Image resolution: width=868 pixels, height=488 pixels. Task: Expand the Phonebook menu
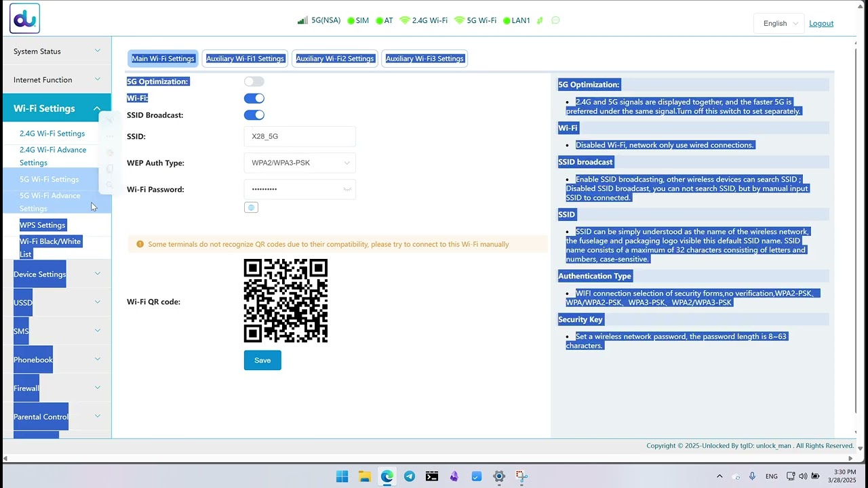coord(56,360)
